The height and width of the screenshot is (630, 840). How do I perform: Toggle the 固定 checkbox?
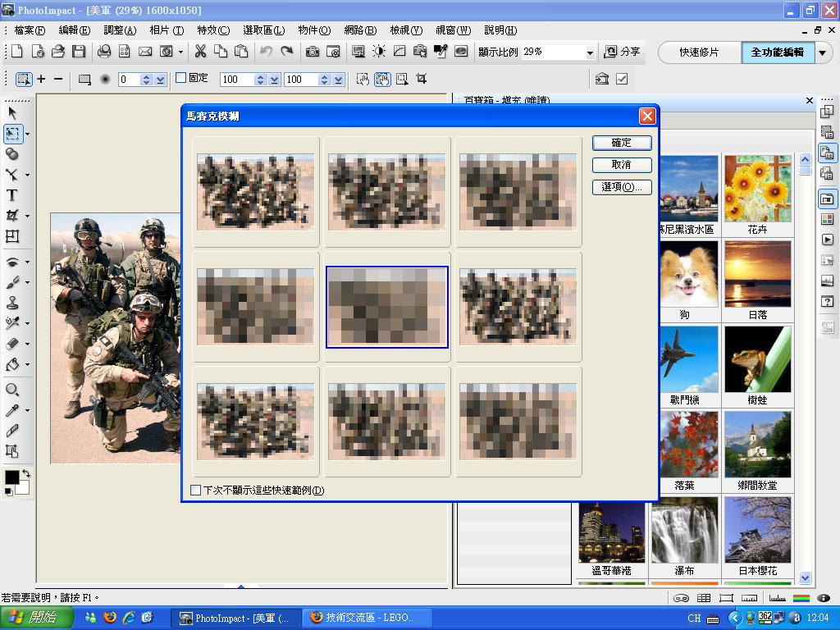coord(181,79)
